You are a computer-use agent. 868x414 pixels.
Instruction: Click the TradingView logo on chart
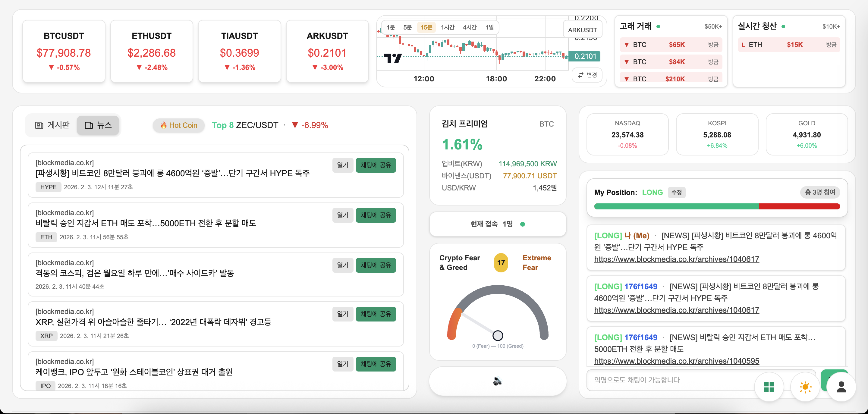(x=392, y=58)
